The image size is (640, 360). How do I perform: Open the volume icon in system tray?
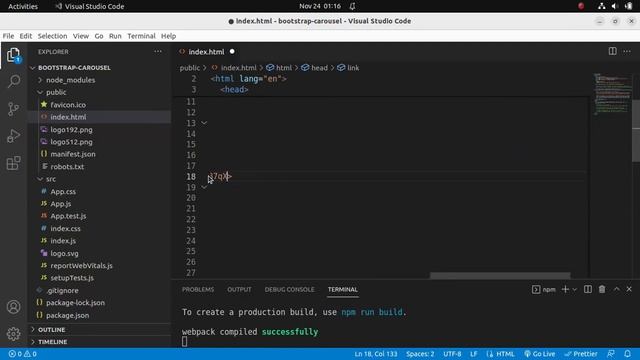tap(614, 6)
